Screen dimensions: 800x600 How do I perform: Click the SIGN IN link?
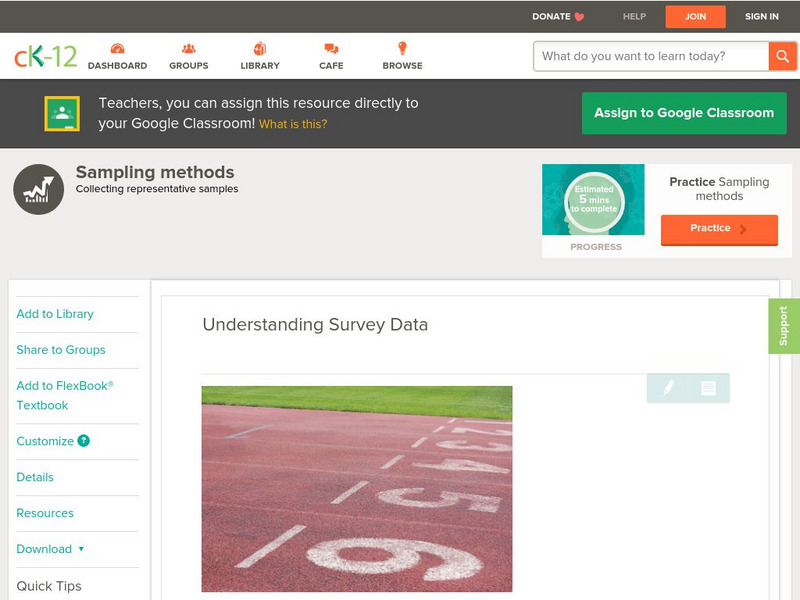pos(762,17)
